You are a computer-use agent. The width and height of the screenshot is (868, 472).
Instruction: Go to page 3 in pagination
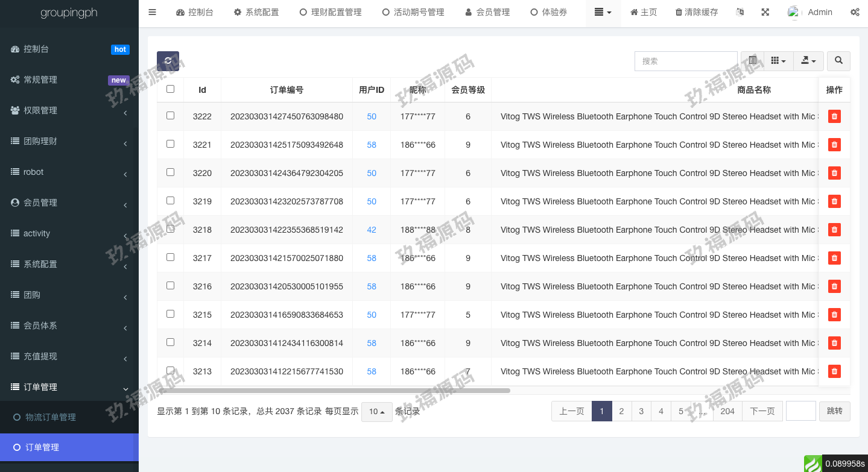[x=641, y=411]
